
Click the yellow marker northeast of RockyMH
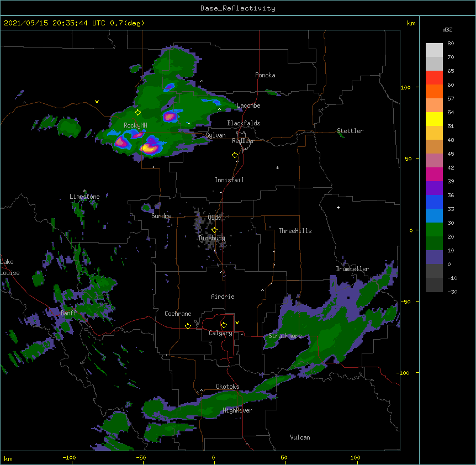[138, 113]
